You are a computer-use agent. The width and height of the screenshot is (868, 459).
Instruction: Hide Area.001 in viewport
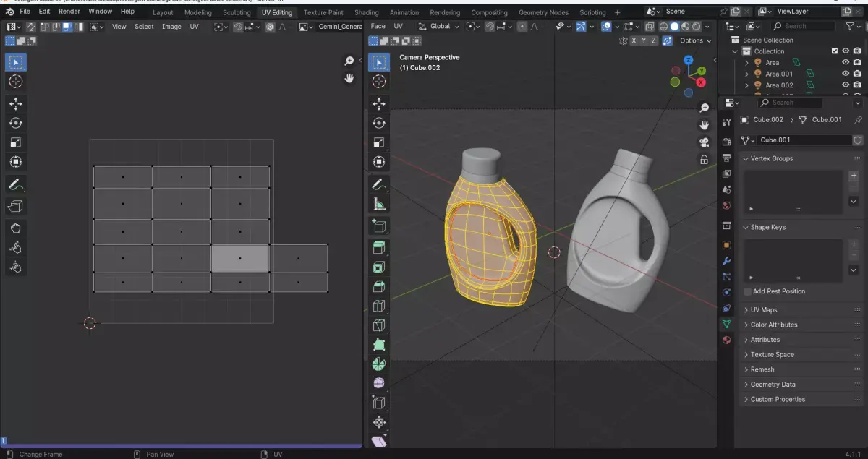(846, 74)
